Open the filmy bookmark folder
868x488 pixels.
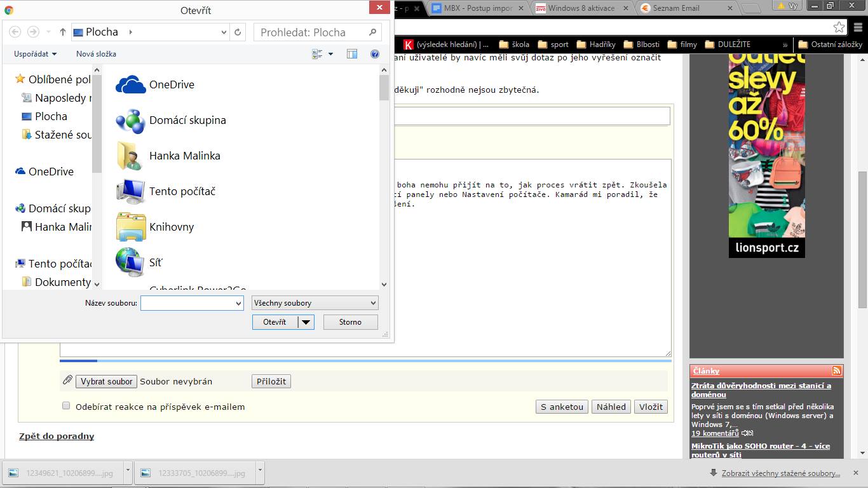click(682, 44)
